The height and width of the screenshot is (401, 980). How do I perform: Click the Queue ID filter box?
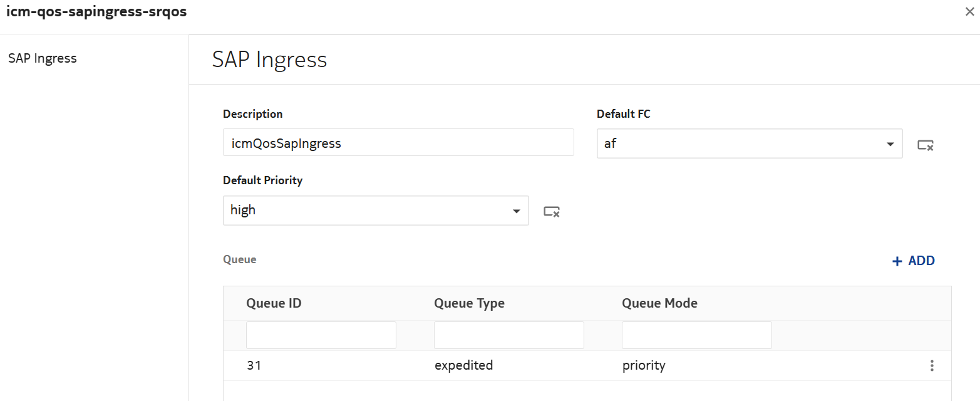pyautogui.click(x=321, y=335)
